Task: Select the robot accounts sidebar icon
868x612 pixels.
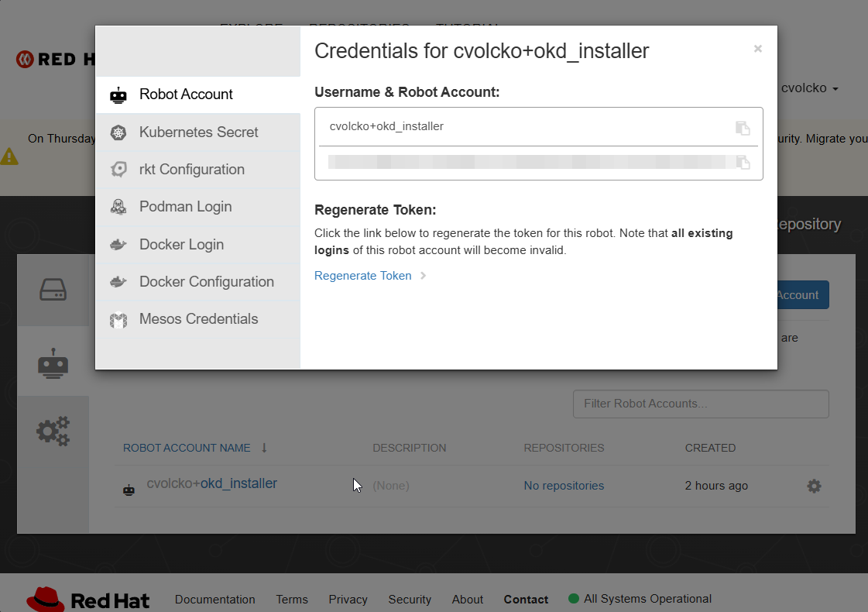Action: click(x=53, y=363)
